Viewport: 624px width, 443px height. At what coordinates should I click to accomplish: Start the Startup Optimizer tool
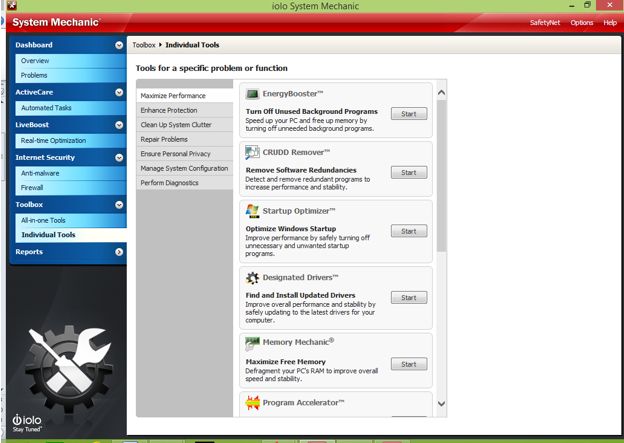coord(409,231)
